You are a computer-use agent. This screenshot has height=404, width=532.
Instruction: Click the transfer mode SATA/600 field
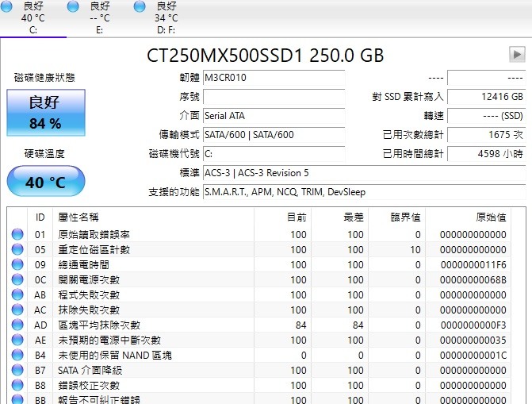click(x=274, y=135)
